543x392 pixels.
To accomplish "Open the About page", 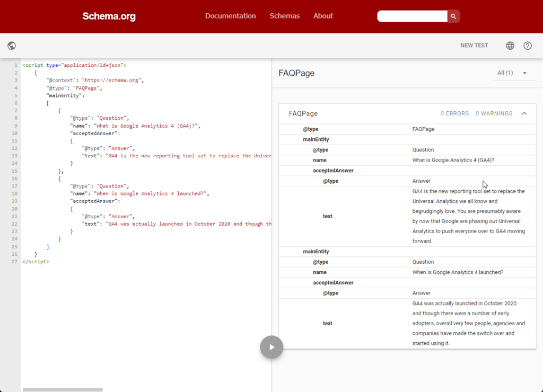I will tap(323, 16).
